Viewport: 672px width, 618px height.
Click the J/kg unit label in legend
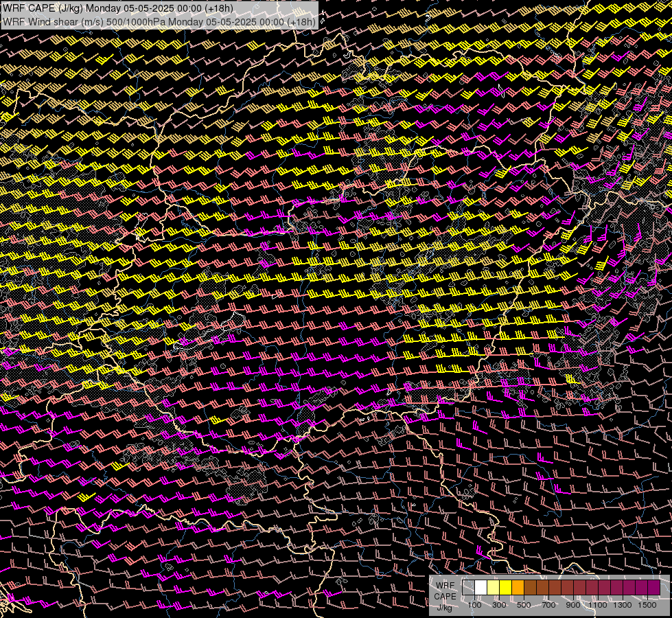445,608
